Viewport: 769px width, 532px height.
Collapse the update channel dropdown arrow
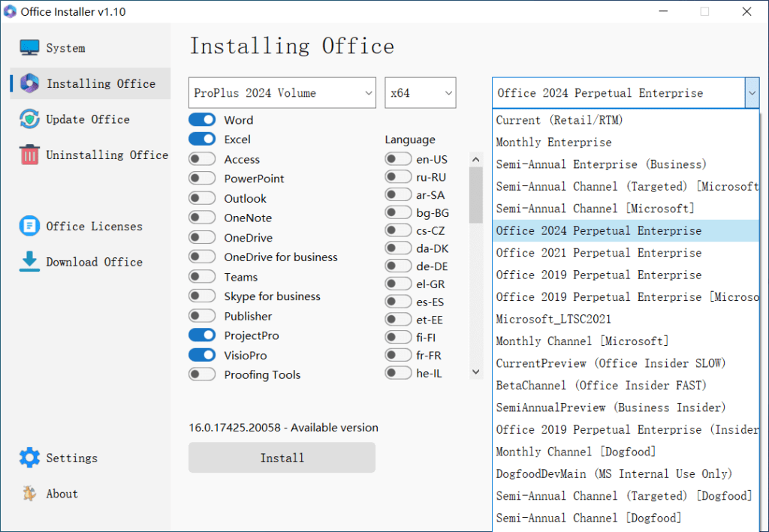(x=752, y=93)
